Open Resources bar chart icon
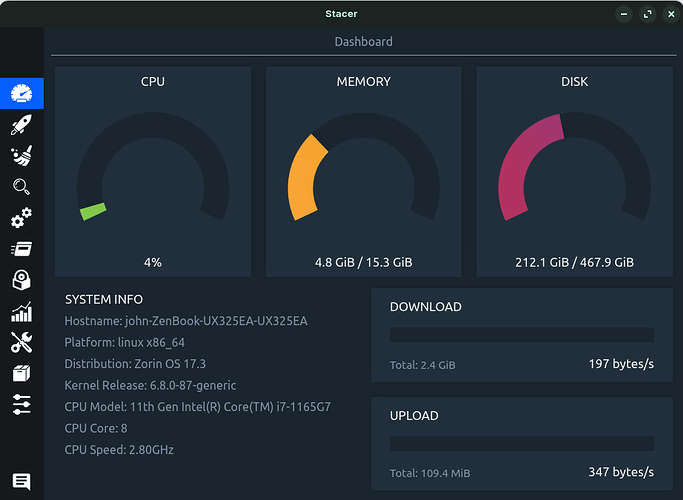Image resolution: width=683 pixels, height=500 pixels. 21,311
